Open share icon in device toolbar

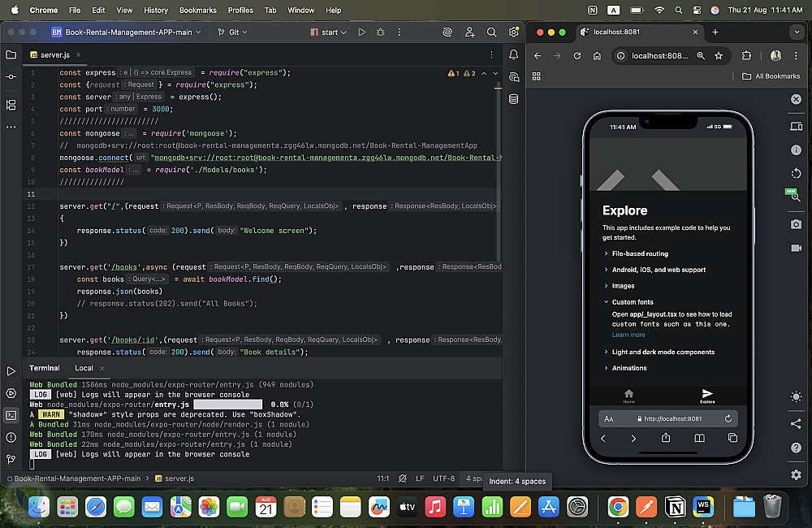point(796,423)
